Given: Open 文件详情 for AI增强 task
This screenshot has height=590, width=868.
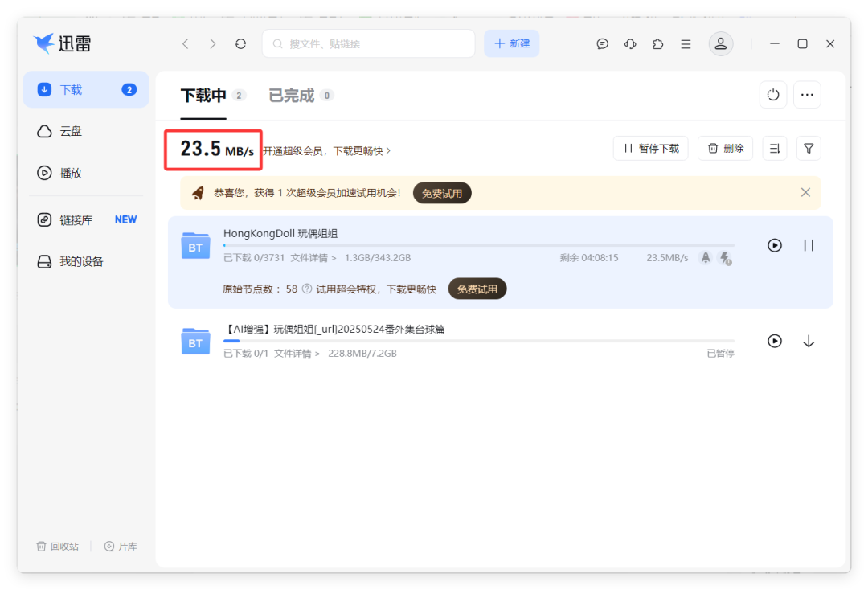Looking at the screenshot, I should (x=297, y=354).
